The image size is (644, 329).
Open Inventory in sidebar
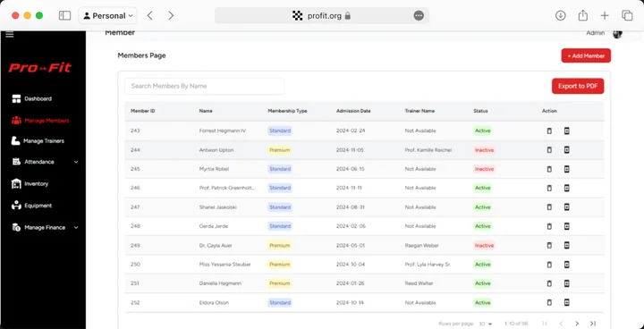click(x=30, y=183)
